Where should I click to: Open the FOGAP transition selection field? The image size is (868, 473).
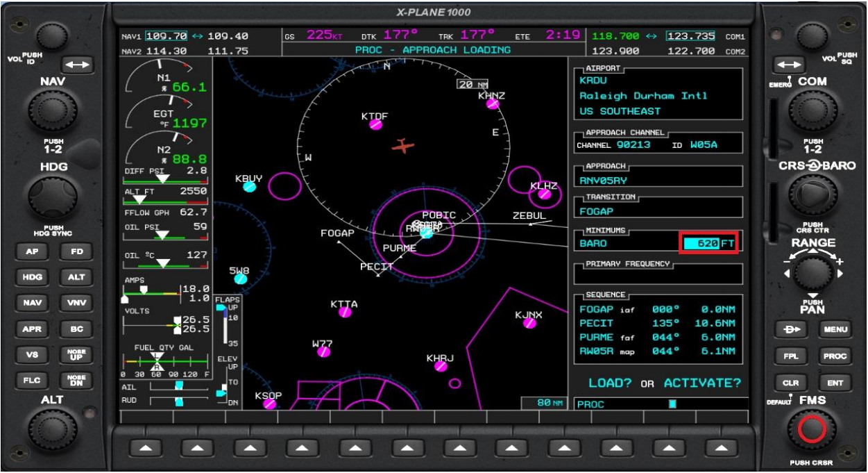click(x=658, y=211)
